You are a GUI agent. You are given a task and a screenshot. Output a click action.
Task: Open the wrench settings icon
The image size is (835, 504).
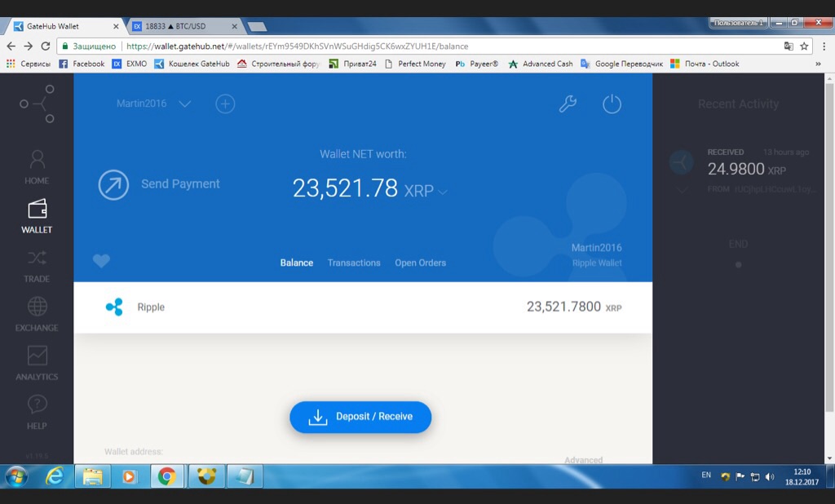[x=568, y=104]
